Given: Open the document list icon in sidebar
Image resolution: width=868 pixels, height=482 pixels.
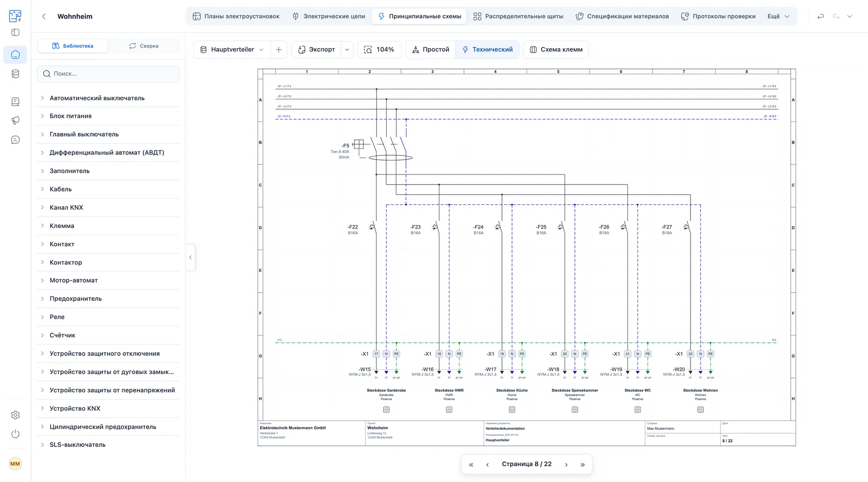Looking at the screenshot, I should 15,102.
